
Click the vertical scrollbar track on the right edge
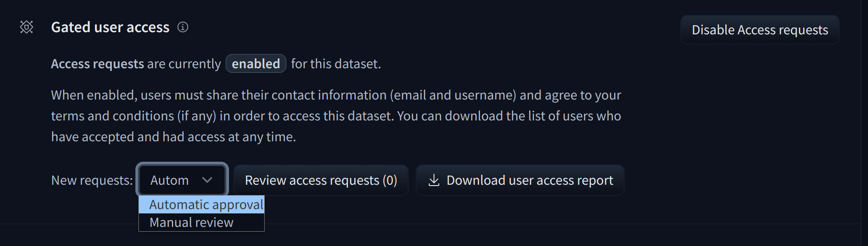coord(864,123)
